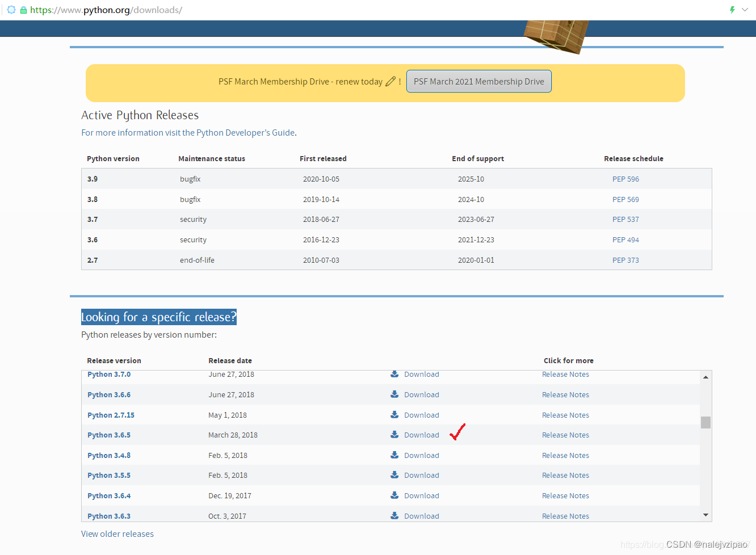Screen dimensions: 756x555
Task: Open the address bar dropdown chevron
Action: [x=745, y=10]
